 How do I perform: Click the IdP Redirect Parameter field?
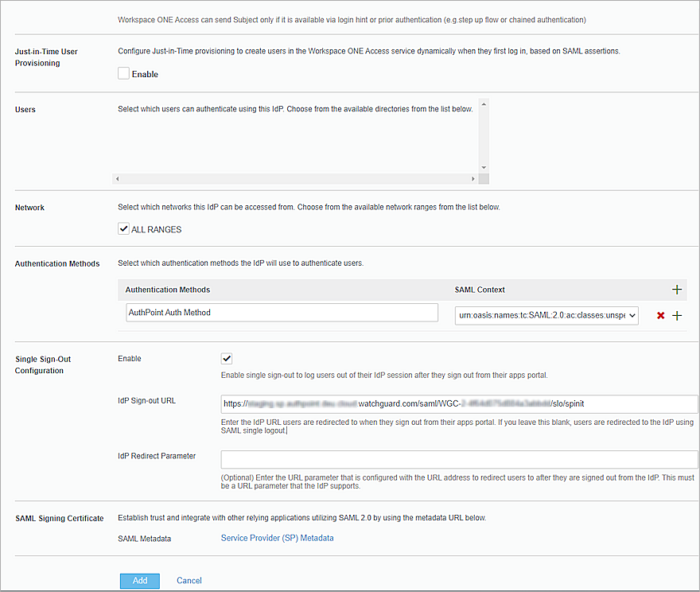tap(459, 459)
